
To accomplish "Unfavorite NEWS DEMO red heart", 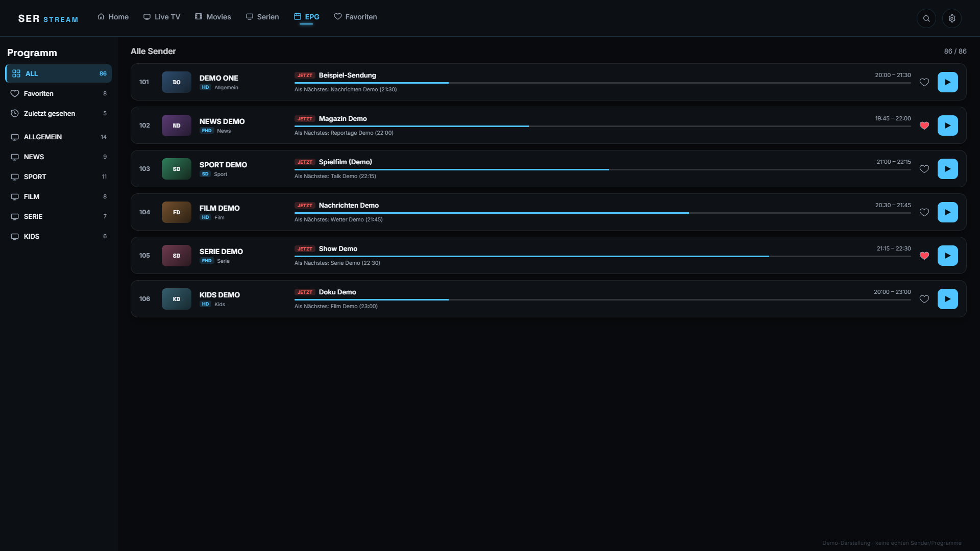I will point(924,126).
